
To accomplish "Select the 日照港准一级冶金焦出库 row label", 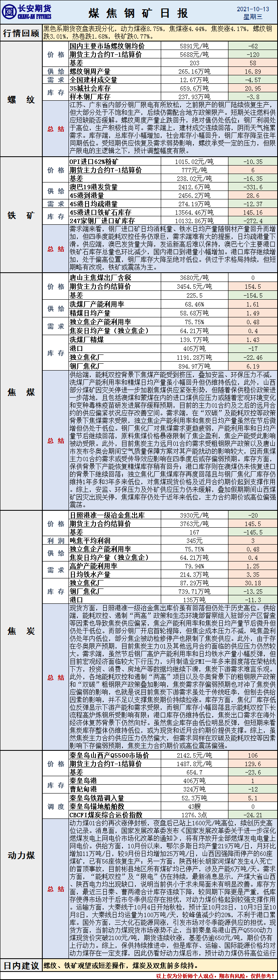I will (x=107, y=515).
